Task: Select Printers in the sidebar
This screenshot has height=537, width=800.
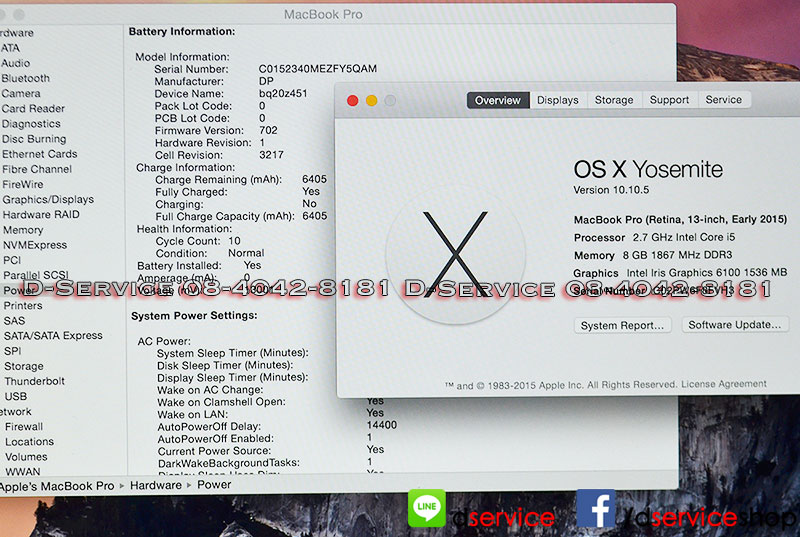Action: click(x=22, y=305)
